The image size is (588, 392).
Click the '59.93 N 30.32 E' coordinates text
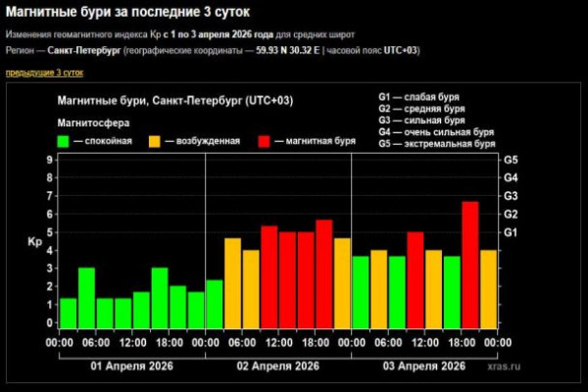click(x=287, y=50)
